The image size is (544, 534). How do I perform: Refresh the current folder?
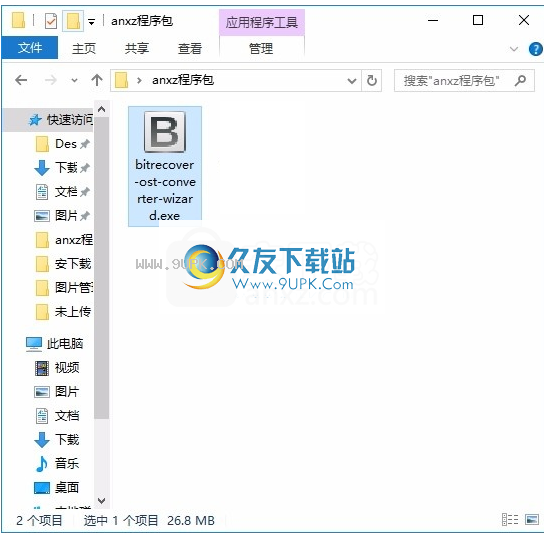click(x=372, y=80)
